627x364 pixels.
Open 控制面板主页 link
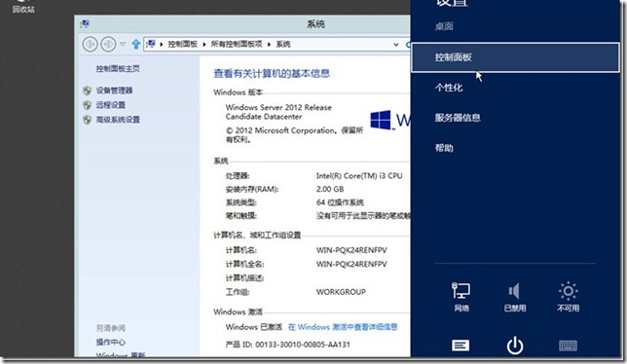tap(118, 69)
